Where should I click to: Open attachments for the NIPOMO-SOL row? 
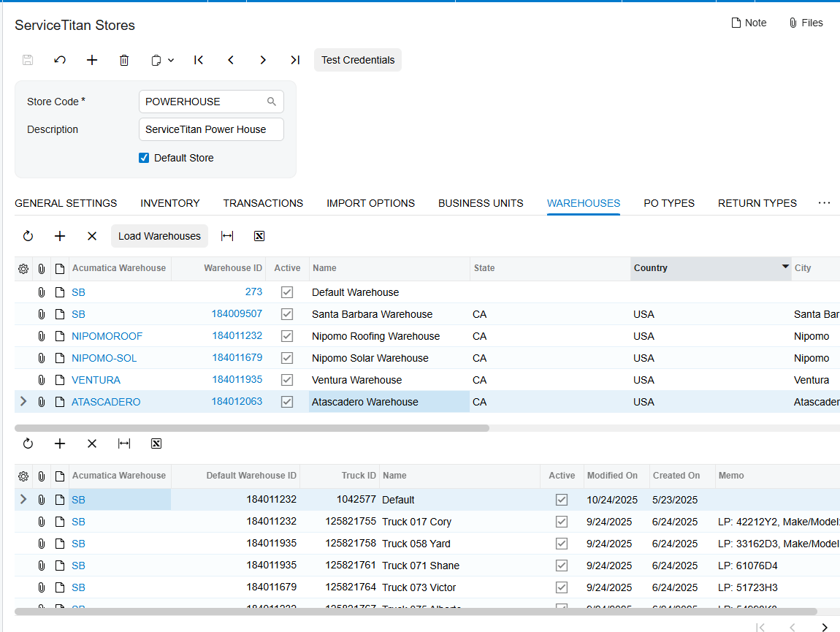[41, 358]
